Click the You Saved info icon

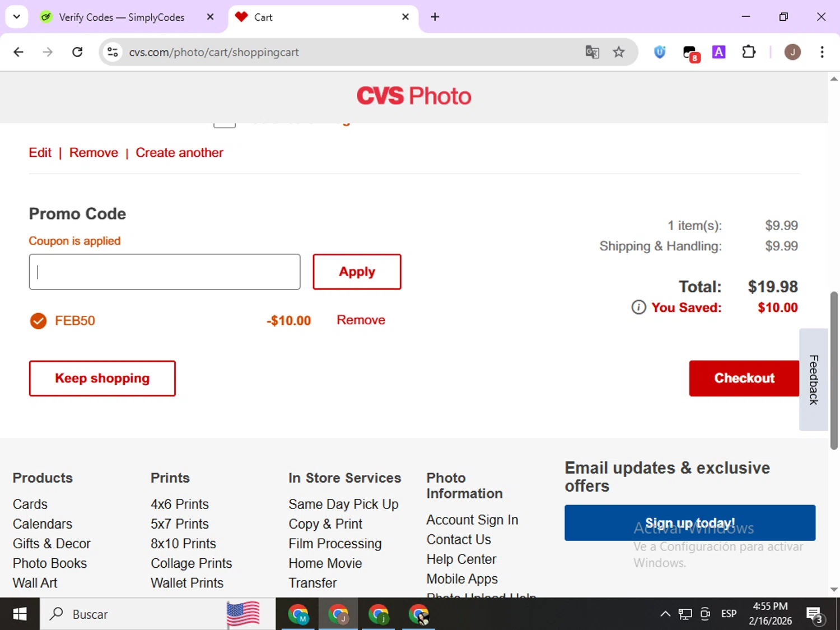click(638, 307)
